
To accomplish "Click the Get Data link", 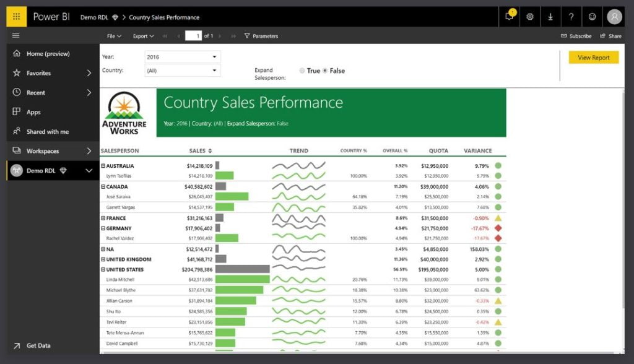I will tap(38, 345).
